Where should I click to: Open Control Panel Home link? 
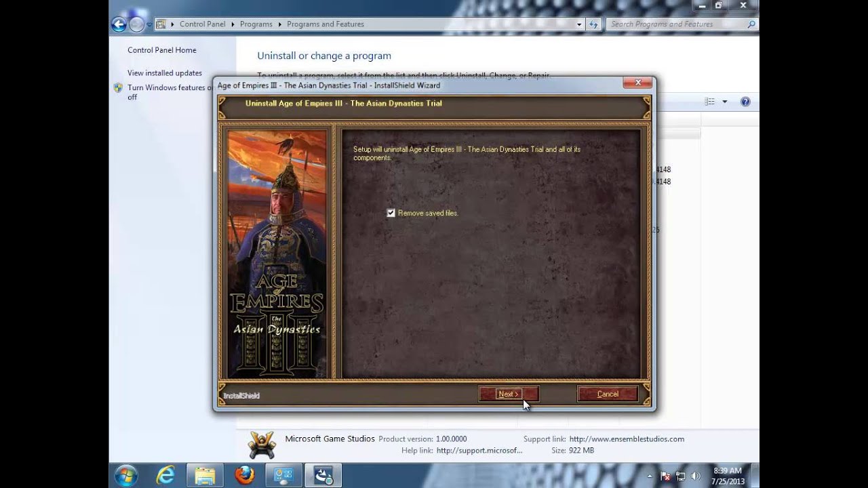[162, 50]
